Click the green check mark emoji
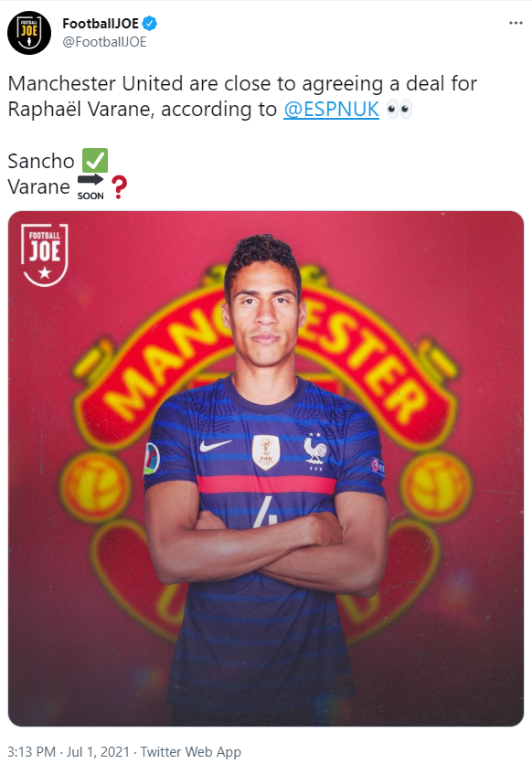The width and height of the screenshot is (532, 764). click(x=95, y=161)
